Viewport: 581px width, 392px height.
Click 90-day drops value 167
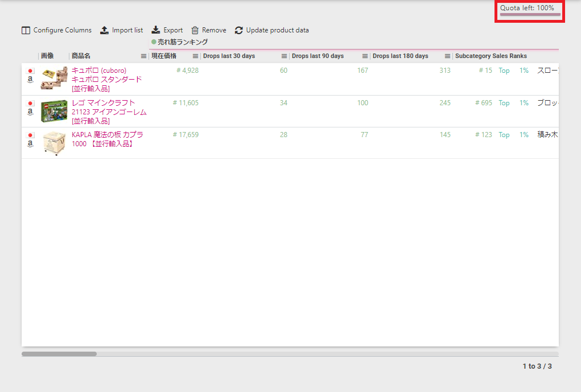coord(362,71)
